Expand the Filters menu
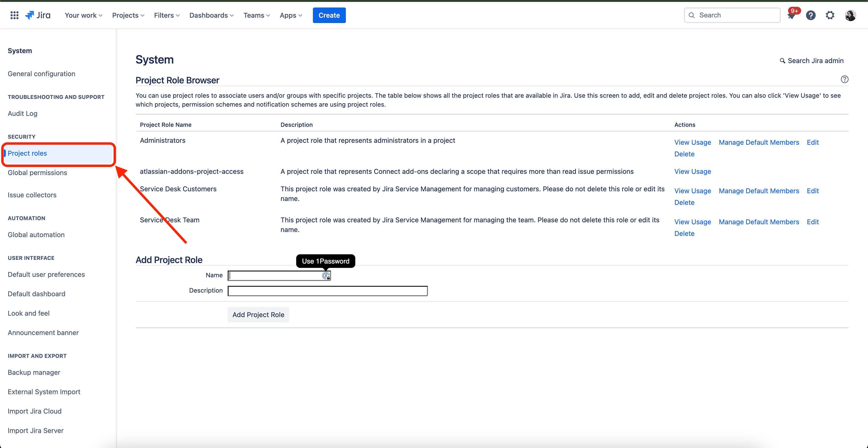 [167, 15]
